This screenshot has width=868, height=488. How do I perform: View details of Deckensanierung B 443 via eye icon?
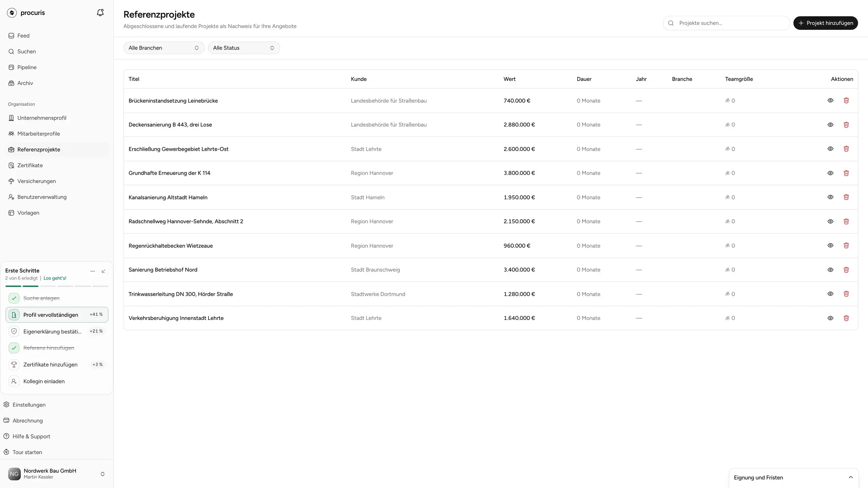click(x=830, y=125)
